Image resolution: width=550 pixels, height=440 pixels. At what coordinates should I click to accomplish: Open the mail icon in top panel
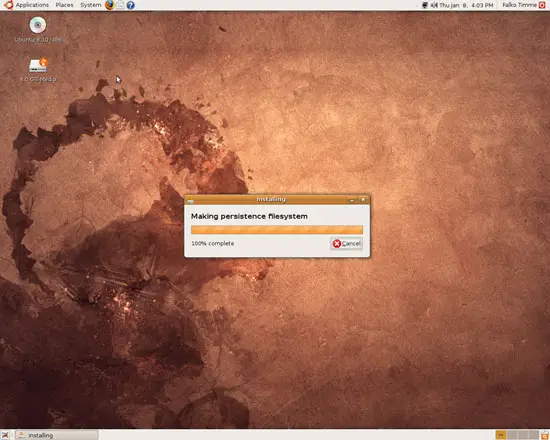point(120,5)
